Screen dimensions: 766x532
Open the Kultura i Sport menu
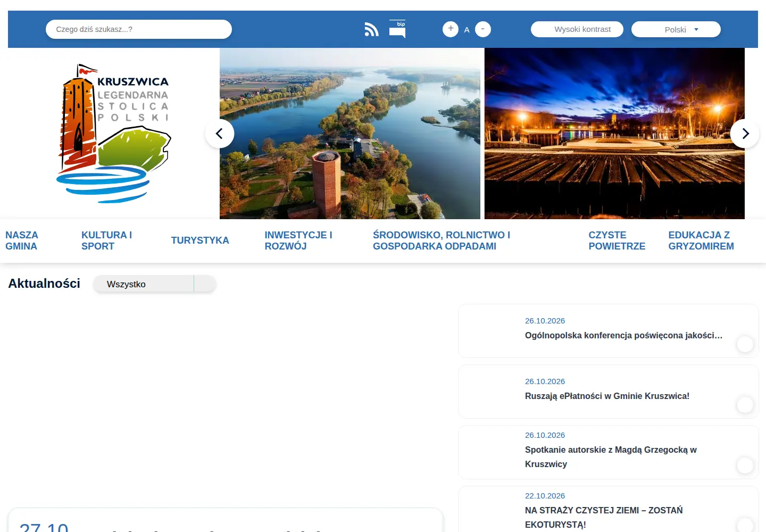point(106,240)
